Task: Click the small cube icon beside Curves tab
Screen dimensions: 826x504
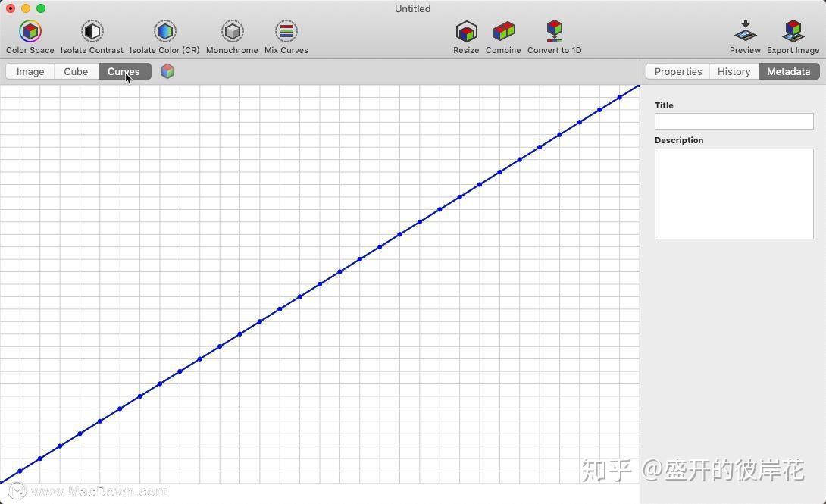Action: (x=167, y=71)
